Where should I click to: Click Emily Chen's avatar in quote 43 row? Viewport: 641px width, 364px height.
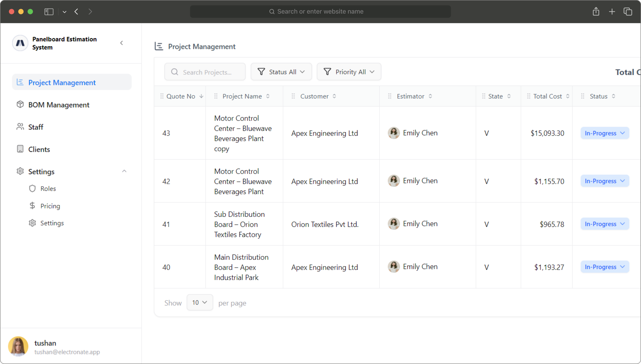click(x=394, y=133)
